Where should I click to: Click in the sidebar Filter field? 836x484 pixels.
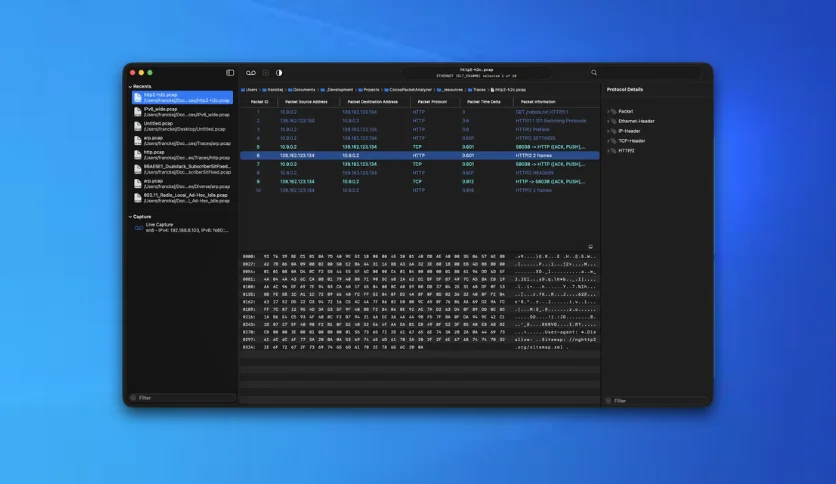(183, 398)
